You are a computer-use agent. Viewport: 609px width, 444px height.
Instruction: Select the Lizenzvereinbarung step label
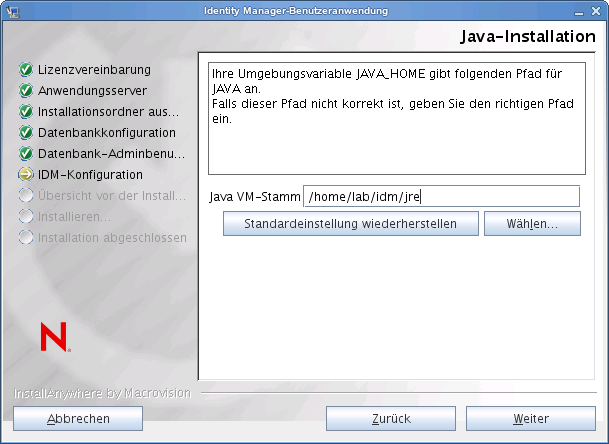tap(94, 70)
